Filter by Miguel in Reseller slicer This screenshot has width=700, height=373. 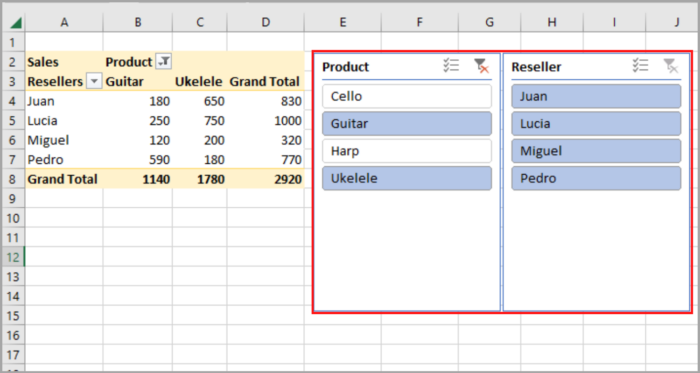tap(596, 151)
